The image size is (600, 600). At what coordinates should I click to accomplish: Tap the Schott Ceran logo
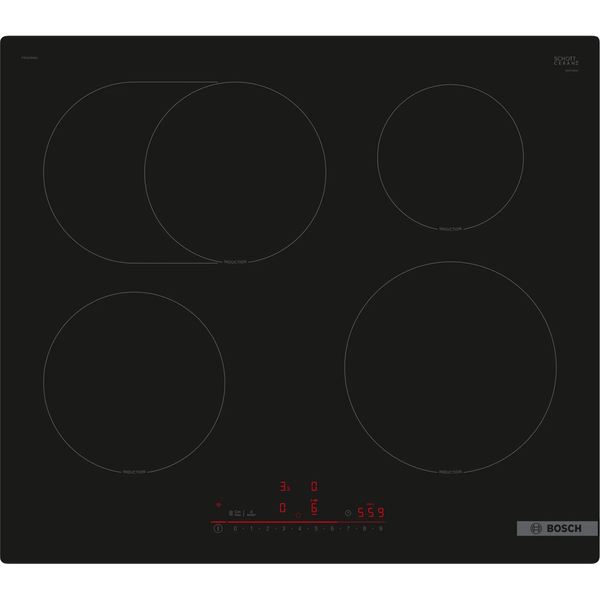tap(566, 63)
